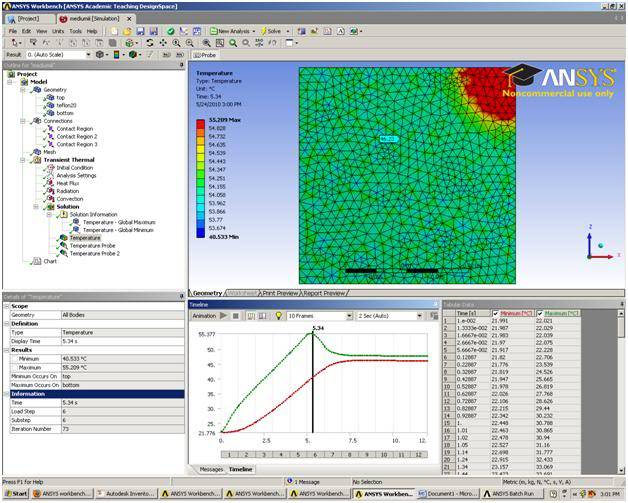Screen dimensions: 628x503
Task: Click the Tabular Data vertical scrollbar
Action: pos(621,392)
